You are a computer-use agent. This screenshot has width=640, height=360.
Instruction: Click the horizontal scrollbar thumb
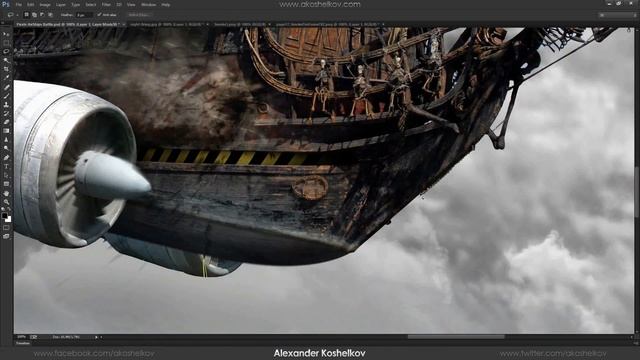pos(456,337)
